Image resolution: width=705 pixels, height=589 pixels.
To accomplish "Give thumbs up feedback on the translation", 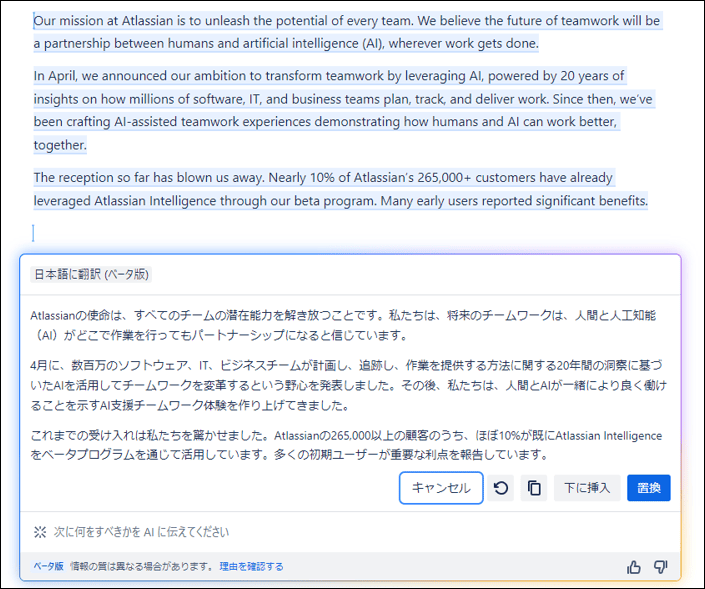I will (x=634, y=567).
